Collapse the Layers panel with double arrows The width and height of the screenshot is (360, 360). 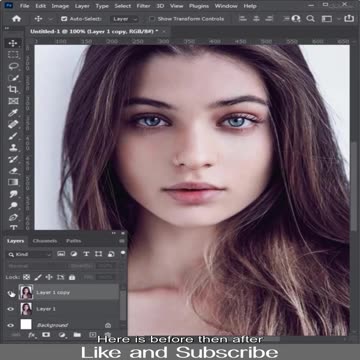[114, 233]
